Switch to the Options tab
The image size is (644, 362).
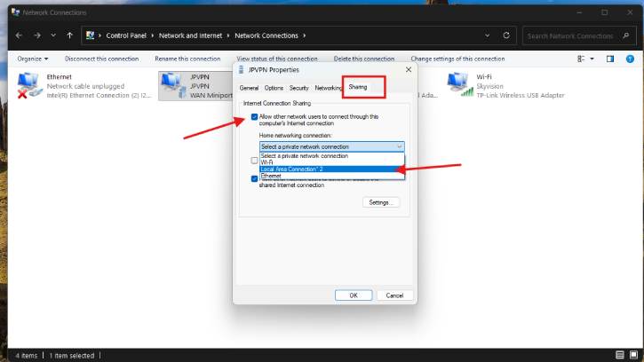tap(274, 88)
